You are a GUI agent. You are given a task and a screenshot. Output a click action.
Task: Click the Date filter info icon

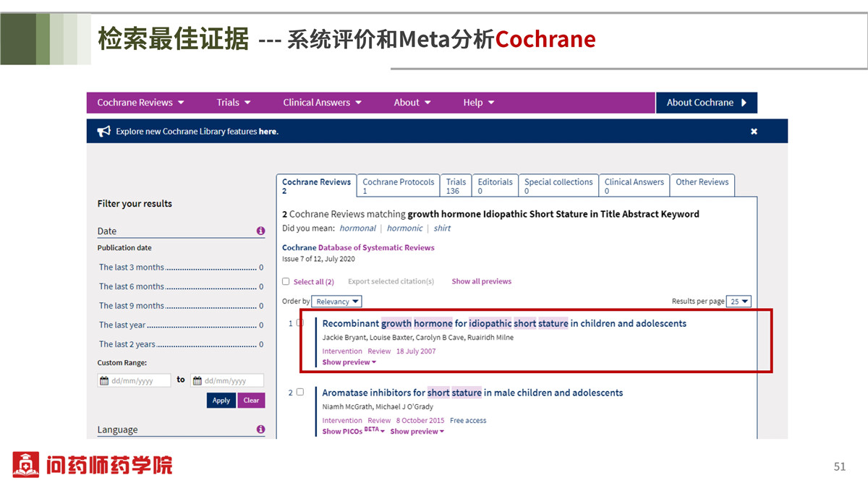click(x=260, y=231)
